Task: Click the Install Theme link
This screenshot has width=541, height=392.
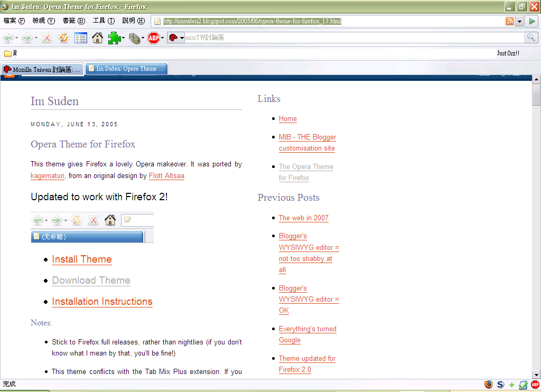Action: pos(82,259)
